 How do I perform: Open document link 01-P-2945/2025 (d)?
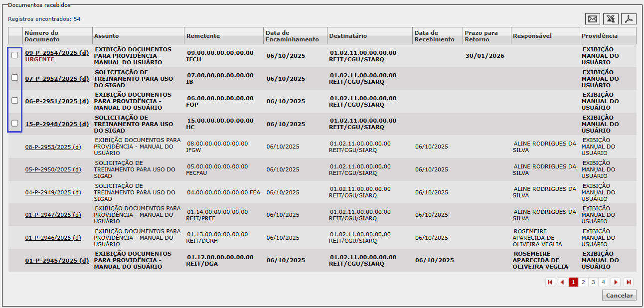[x=57, y=261]
